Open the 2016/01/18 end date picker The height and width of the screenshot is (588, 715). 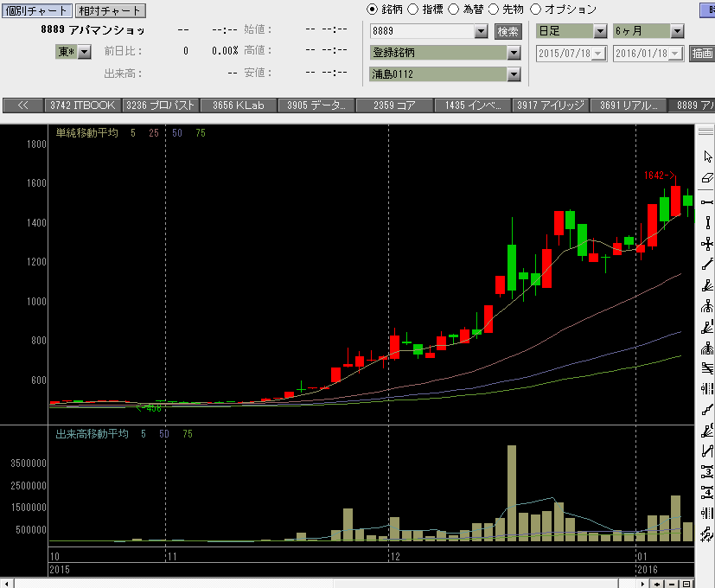676,54
